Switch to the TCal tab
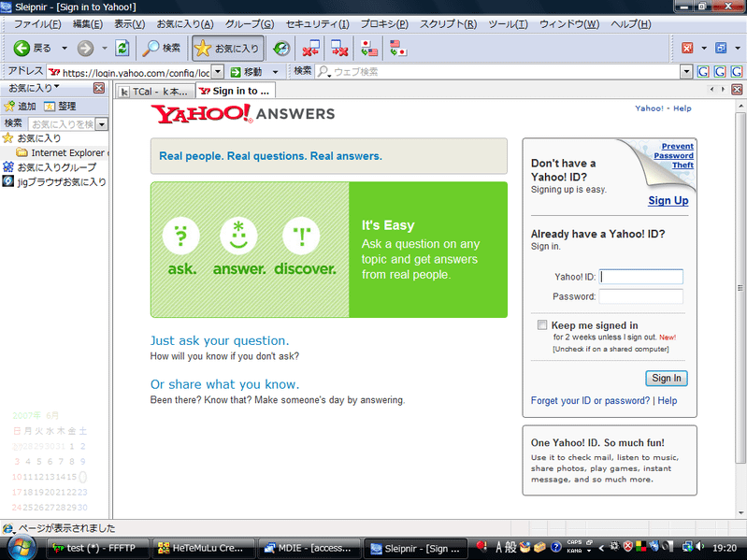 coord(155,91)
